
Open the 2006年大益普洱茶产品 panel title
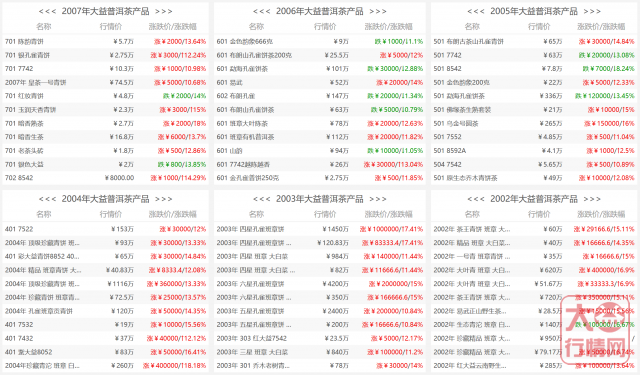click(320, 11)
